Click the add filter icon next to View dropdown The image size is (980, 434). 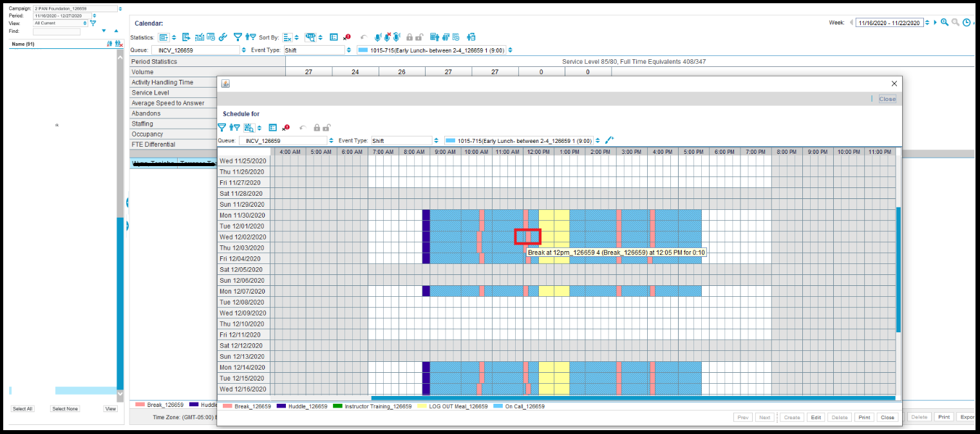pyautogui.click(x=93, y=23)
